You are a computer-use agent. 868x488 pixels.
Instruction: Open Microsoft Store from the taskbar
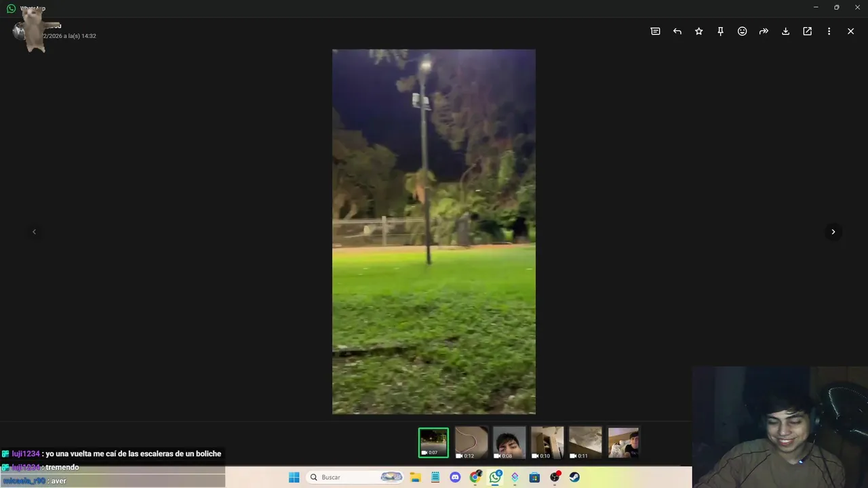click(534, 477)
